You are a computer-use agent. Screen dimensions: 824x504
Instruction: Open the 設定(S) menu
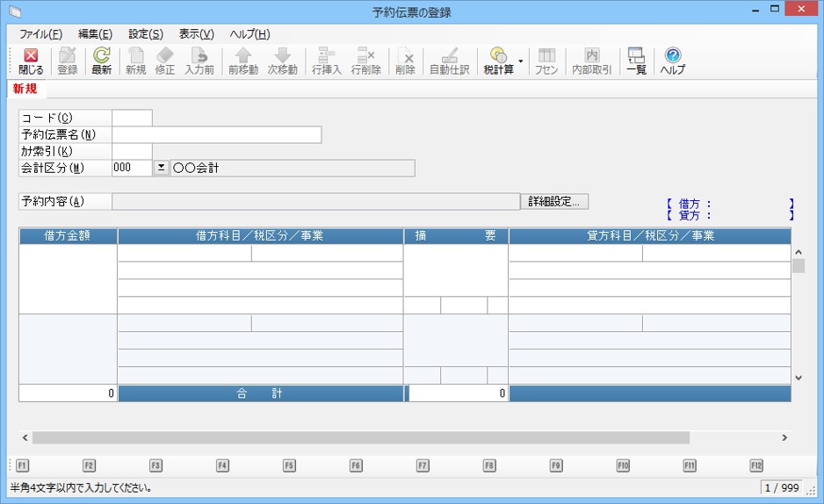[x=146, y=34]
